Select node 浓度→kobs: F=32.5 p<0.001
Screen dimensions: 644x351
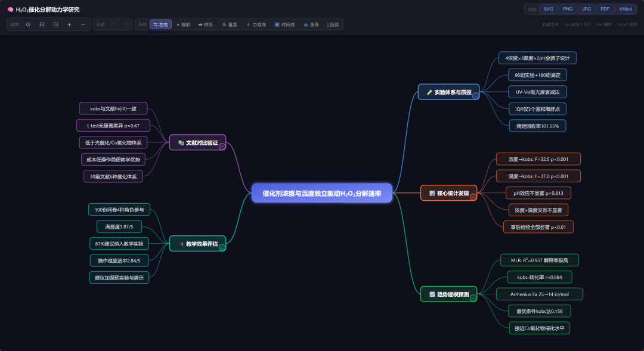click(x=538, y=159)
